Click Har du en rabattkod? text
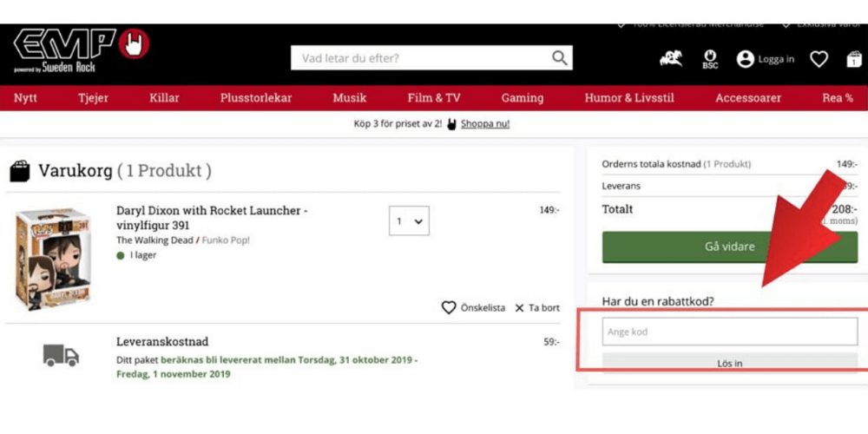868x434 pixels. pyautogui.click(x=658, y=302)
